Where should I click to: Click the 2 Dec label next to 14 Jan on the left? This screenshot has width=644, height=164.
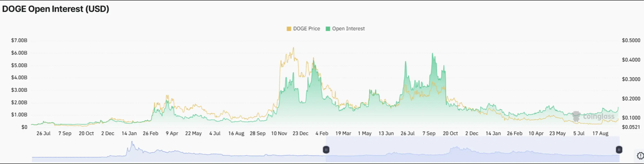tap(108, 133)
